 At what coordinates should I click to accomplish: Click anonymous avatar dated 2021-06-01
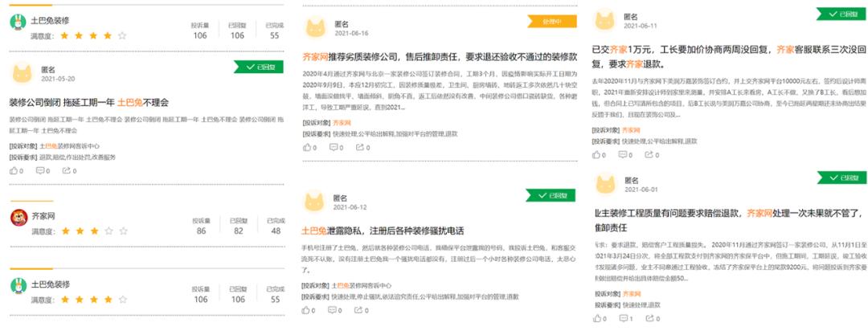(x=605, y=185)
